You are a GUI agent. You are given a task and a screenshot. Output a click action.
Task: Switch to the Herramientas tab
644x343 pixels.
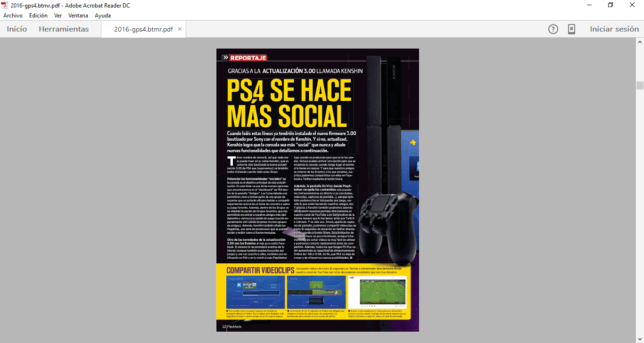click(64, 29)
